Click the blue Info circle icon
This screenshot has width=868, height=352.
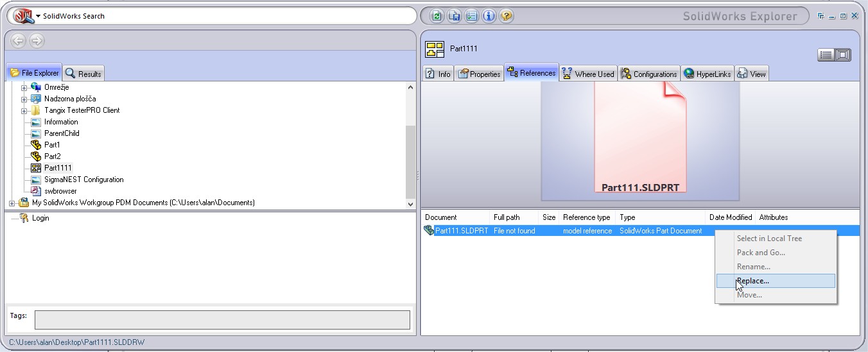coord(489,16)
